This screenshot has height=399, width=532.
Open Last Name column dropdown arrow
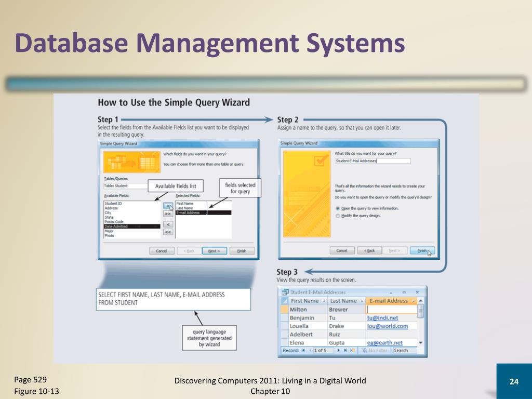[x=362, y=301]
